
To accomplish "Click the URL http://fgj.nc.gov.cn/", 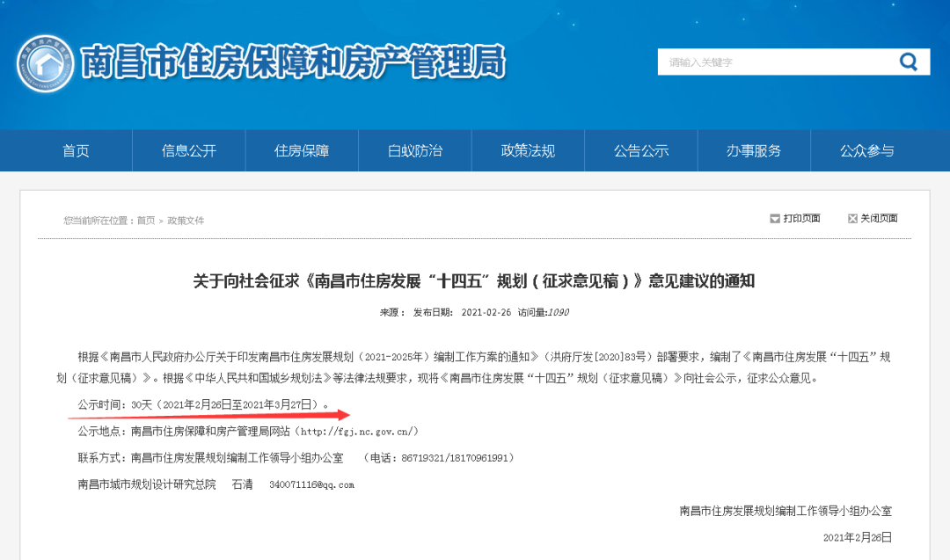I will pos(358,432).
